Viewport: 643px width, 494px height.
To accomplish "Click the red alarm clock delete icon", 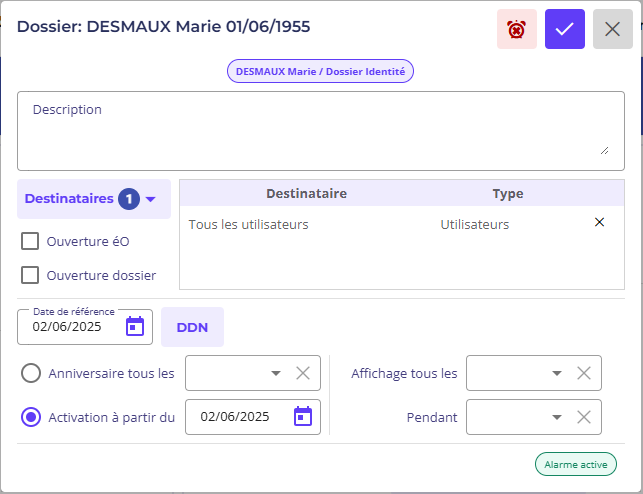I will (x=517, y=29).
